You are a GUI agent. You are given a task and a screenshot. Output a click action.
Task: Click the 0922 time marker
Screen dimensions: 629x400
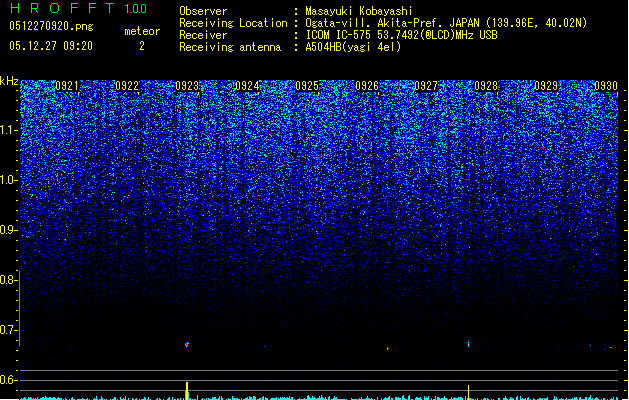pyautogui.click(x=127, y=86)
